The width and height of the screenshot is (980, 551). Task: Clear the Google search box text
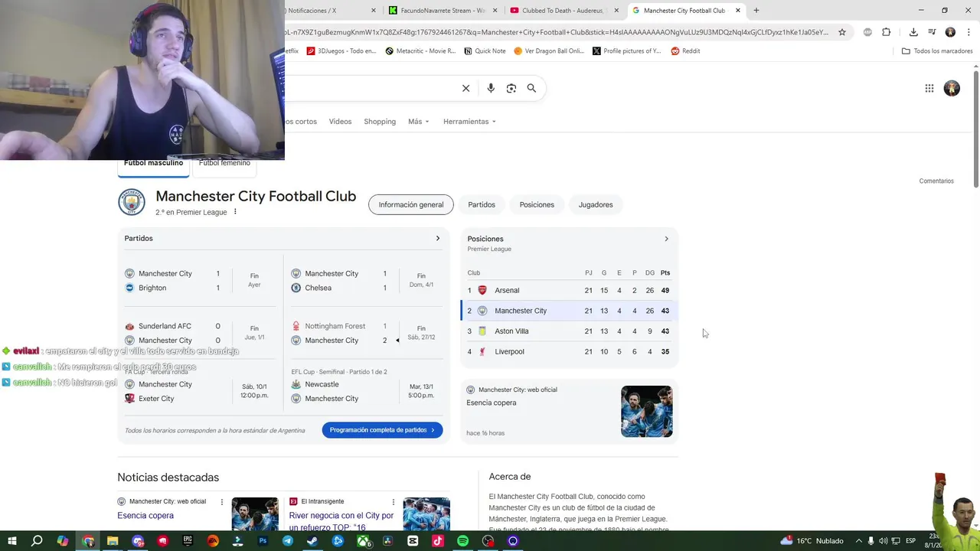pyautogui.click(x=465, y=88)
